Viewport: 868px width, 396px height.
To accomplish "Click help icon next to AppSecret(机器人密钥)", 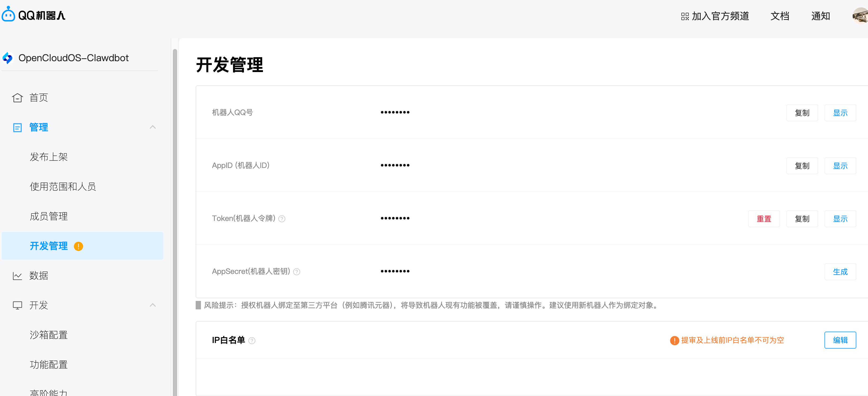I will [296, 272].
